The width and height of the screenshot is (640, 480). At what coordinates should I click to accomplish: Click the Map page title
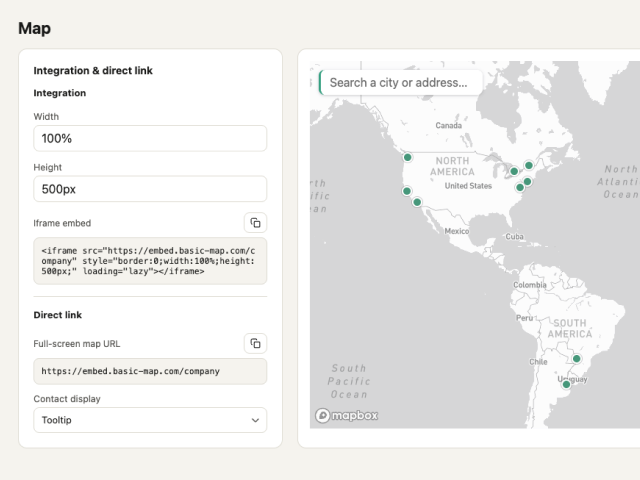(34, 28)
